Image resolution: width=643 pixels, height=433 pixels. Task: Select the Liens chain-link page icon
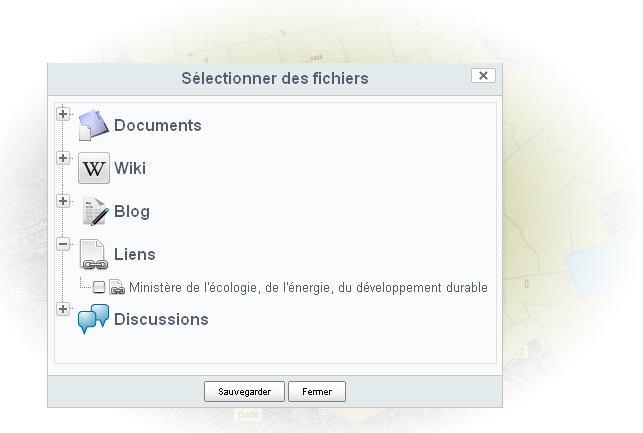click(94, 254)
